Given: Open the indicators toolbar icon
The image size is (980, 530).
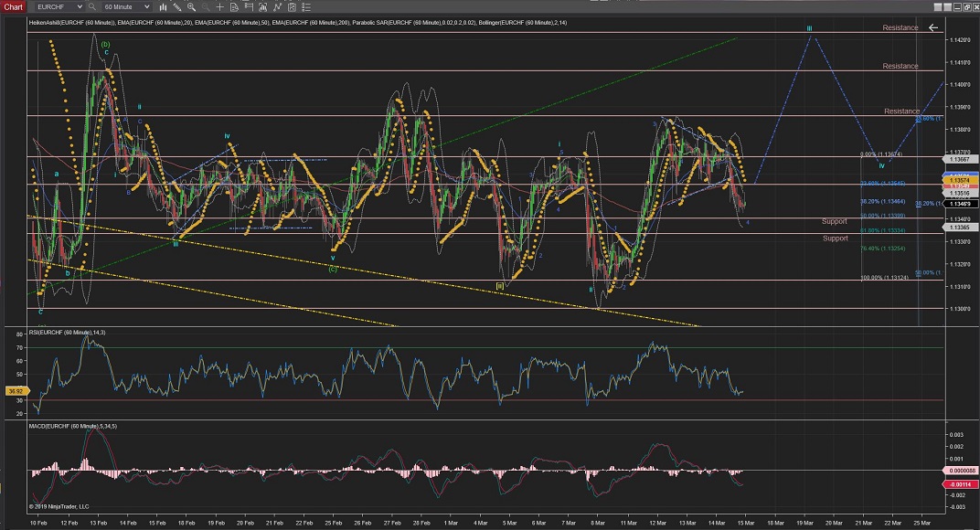Looking at the screenshot, I should tap(262, 7).
